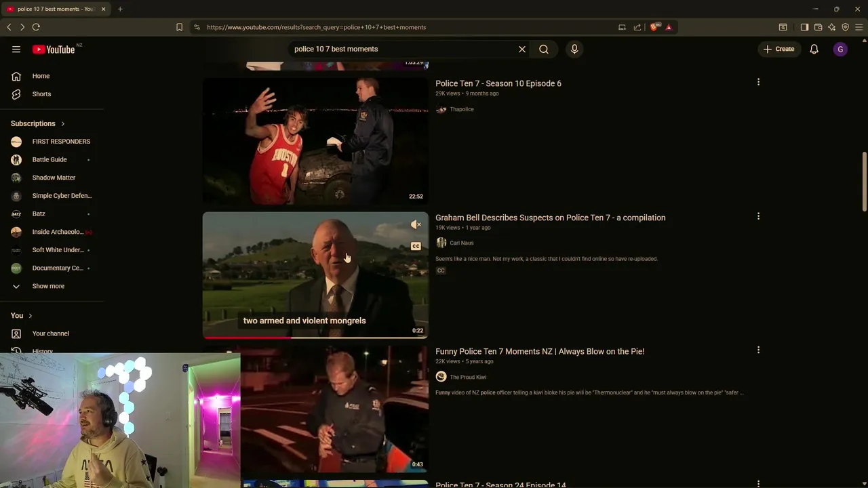Click the CC badge under the Graham Bell description

coord(441,270)
